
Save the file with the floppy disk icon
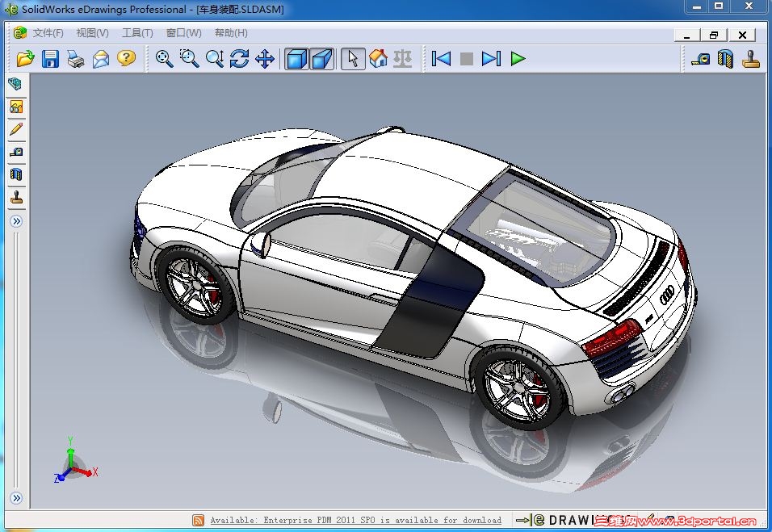click(50, 59)
